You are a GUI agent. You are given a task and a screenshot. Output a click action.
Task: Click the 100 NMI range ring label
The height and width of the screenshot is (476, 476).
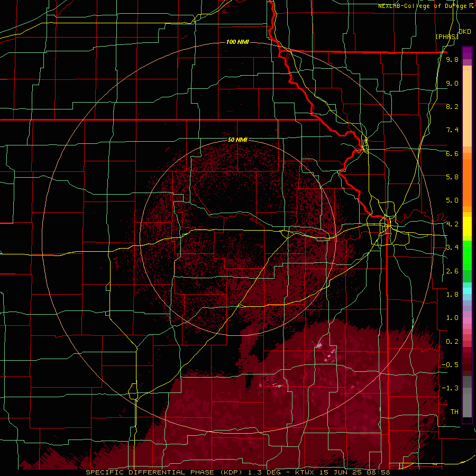pos(237,42)
